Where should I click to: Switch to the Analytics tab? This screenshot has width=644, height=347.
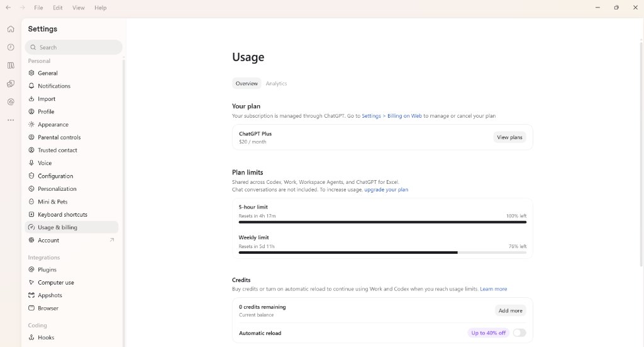[x=277, y=84]
